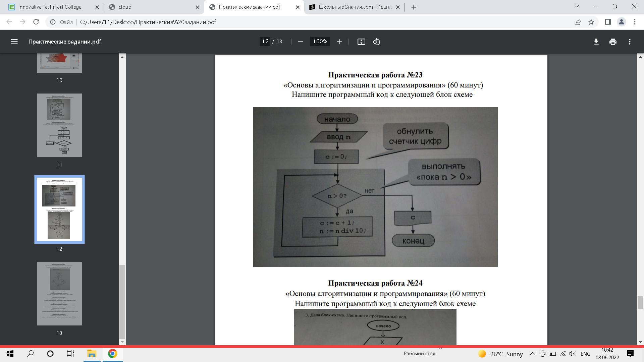Screen dimensions: 644x362
Task: Click the document scroll up arrow
Action: [x=640, y=57]
